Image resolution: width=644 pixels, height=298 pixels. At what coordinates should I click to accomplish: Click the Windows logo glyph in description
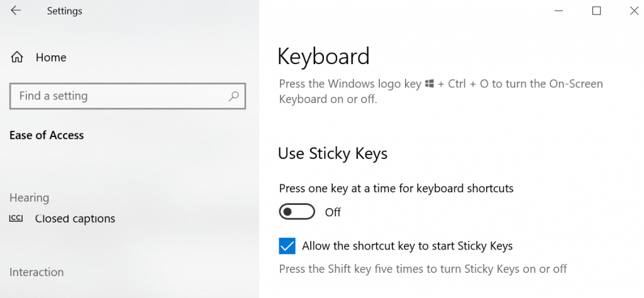tap(430, 84)
